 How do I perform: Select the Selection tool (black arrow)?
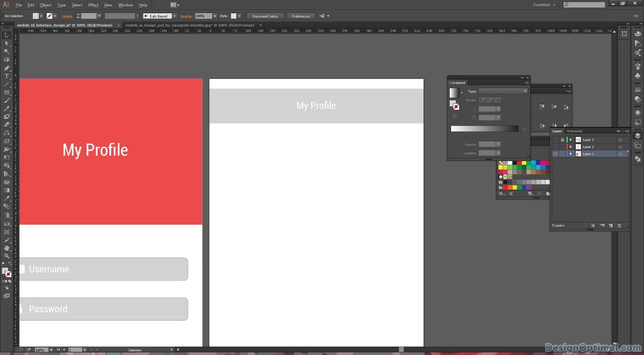coord(7,35)
